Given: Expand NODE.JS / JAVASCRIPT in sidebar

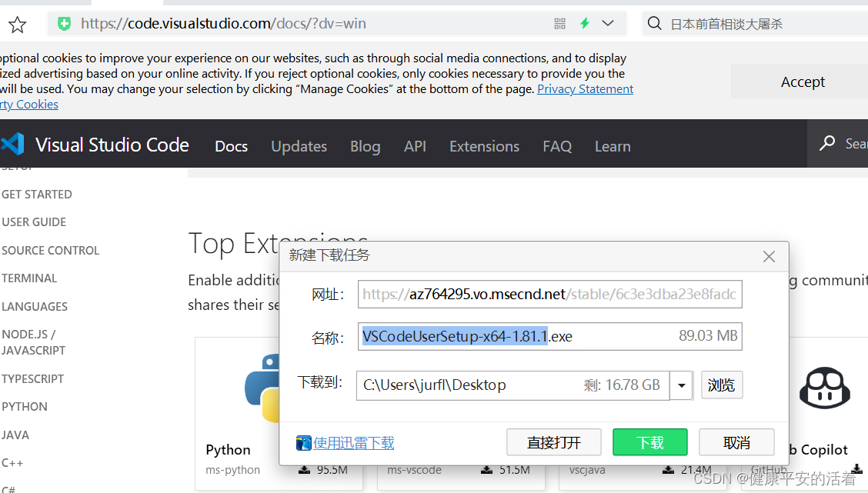Looking at the screenshot, I should pos(33,342).
